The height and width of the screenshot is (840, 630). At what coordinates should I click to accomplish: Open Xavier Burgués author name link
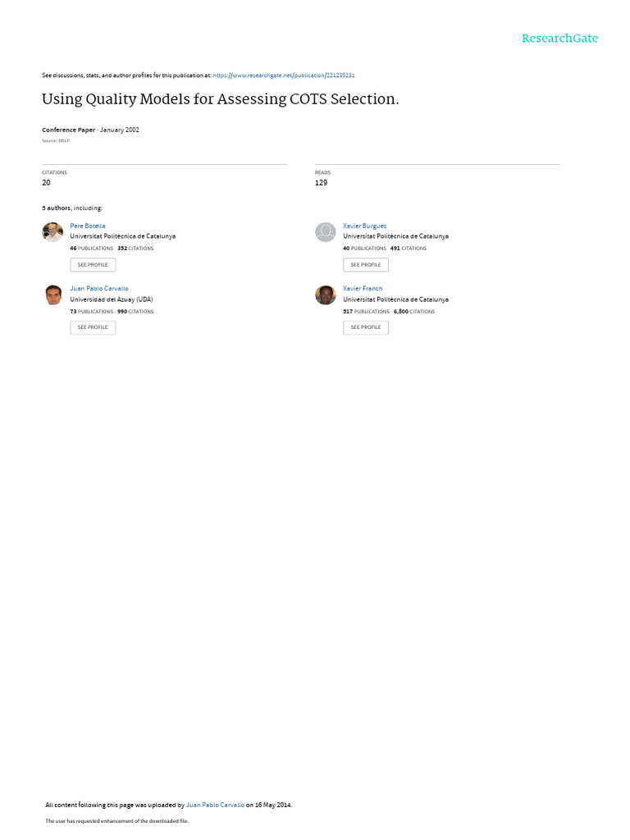(x=364, y=226)
